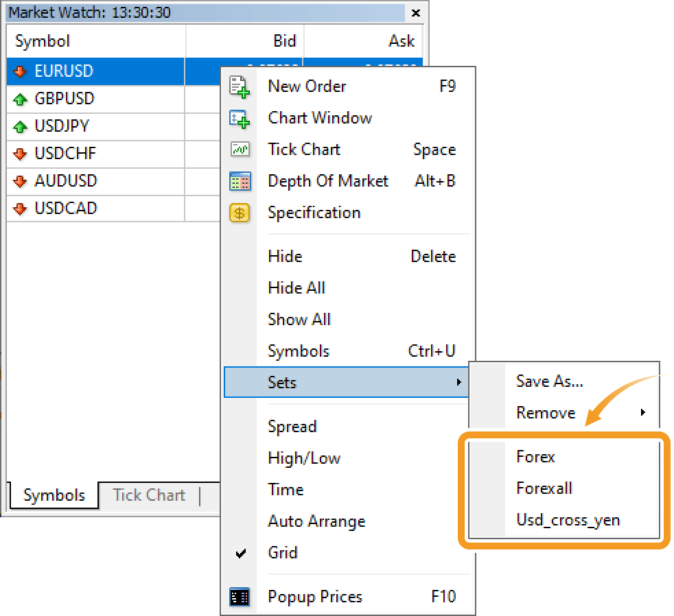Choose Hide from the context menu
The image size is (674, 616).
pyautogui.click(x=347, y=257)
